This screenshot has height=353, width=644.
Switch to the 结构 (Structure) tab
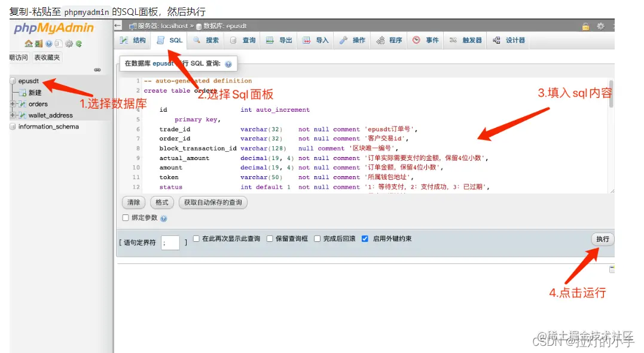coord(132,40)
